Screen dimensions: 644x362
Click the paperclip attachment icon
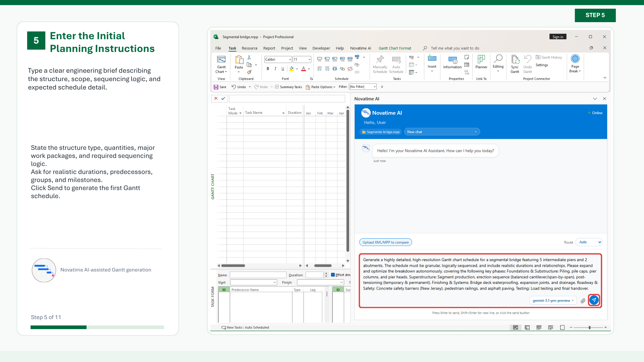pos(583,301)
